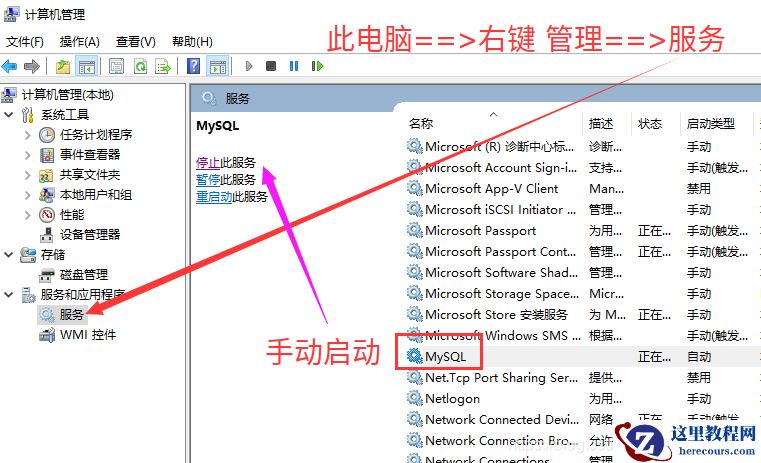Open the 查看(V) menu

coord(136,42)
